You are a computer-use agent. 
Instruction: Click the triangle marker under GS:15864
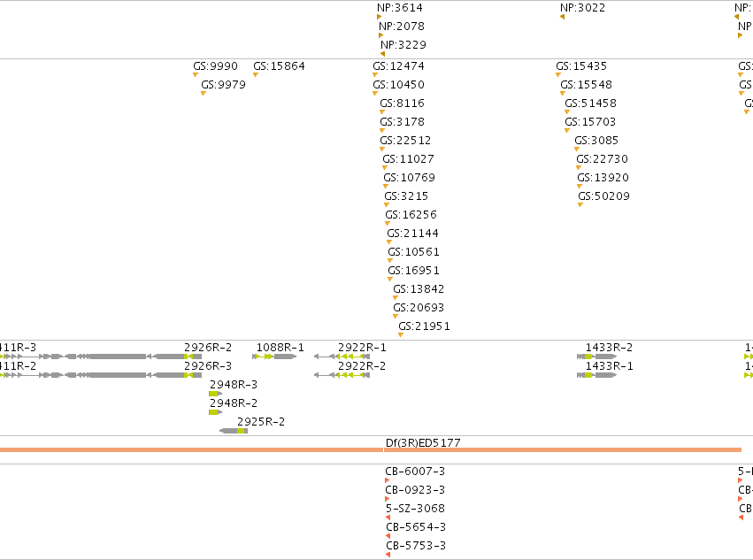pyautogui.click(x=256, y=75)
